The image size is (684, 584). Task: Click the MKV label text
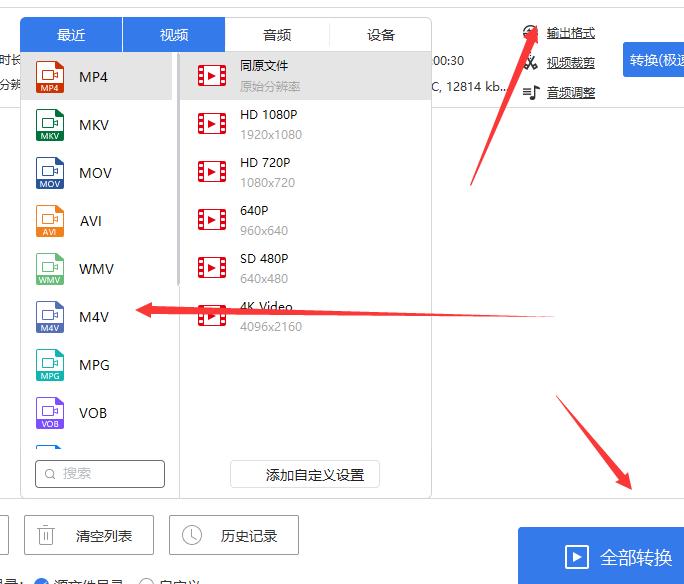click(94, 125)
